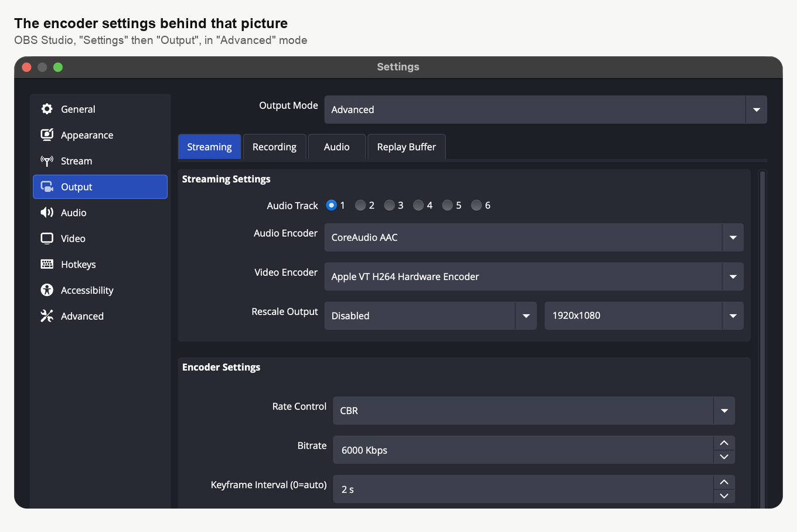Open the Video settings page
Viewport: 797px width, 532px height.
(x=100, y=238)
